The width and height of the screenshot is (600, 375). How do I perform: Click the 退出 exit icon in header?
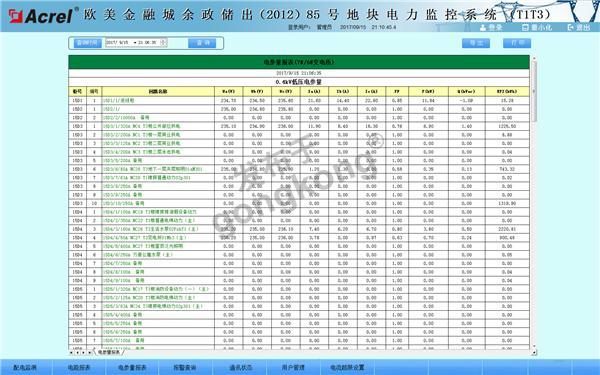tap(570, 28)
